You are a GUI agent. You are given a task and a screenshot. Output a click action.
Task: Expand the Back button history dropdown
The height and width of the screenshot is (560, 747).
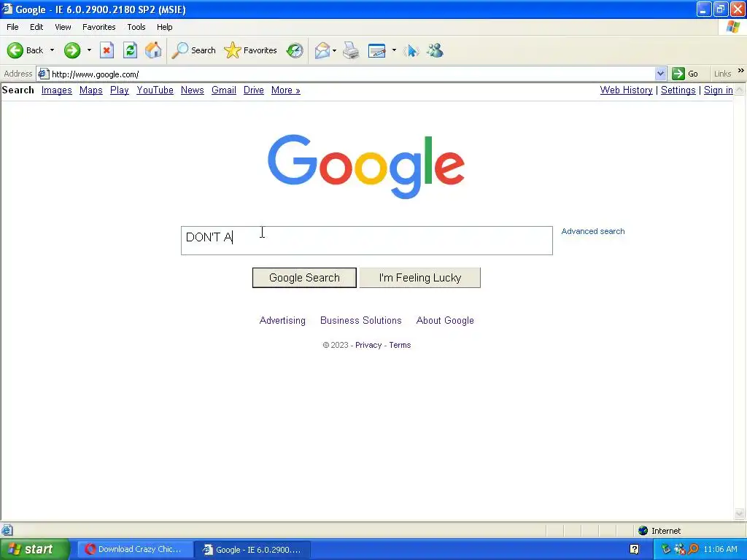[52, 50]
